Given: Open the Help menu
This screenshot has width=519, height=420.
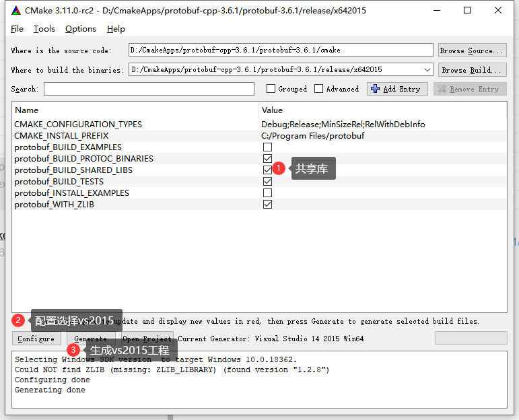Looking at the screenshot, I should [116, 29].
